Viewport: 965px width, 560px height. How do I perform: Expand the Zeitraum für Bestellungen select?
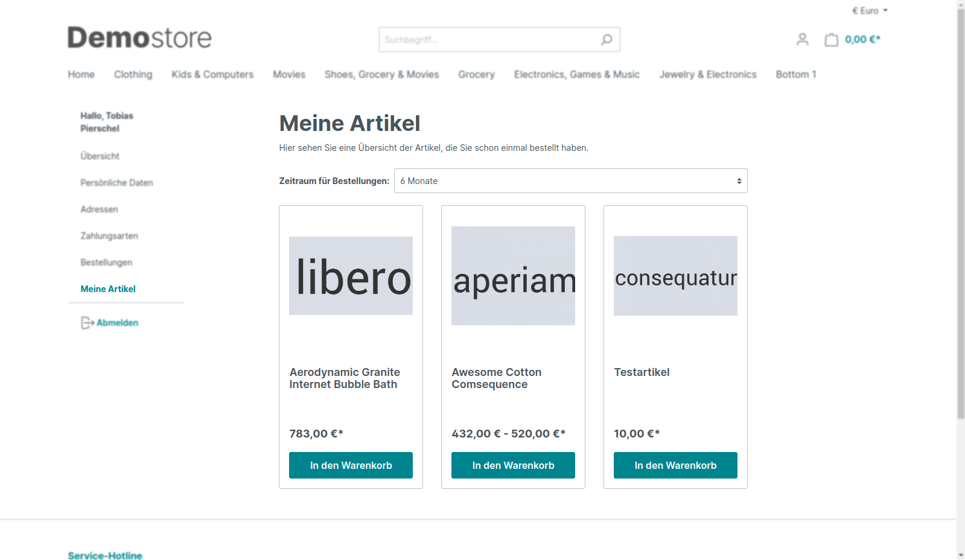[570, 181]
